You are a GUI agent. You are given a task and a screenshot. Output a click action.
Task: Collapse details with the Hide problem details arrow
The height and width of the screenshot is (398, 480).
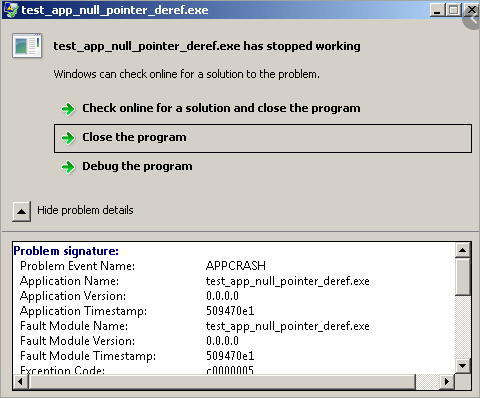(x=22, y=211)
